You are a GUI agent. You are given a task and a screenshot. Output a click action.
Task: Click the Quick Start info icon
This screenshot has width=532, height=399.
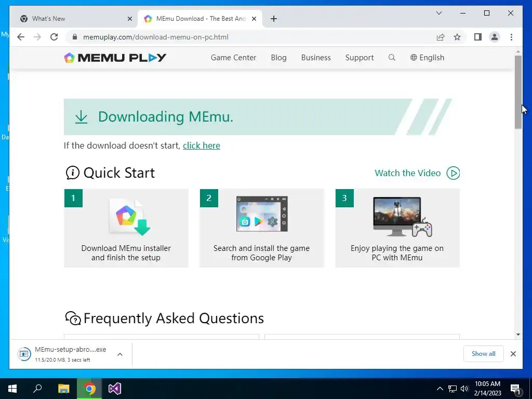pyautogui.click(x=72, y=172)
